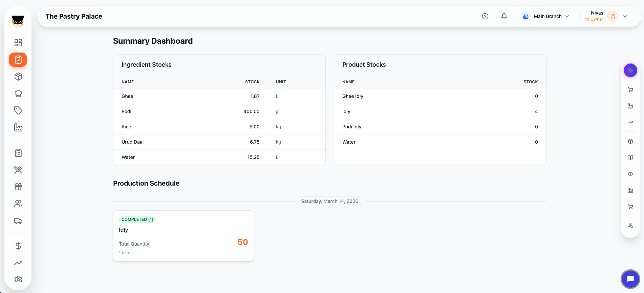The width and height of the screenshot is (644, 293).
Task: Click the owl logo in sidebar
Action: (x=18, y=21)
